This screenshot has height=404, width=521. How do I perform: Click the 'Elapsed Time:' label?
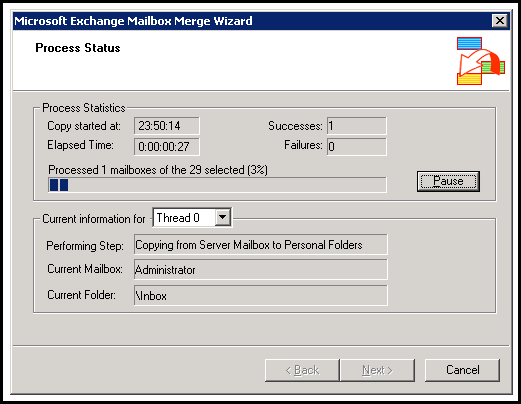pos(80,145)
